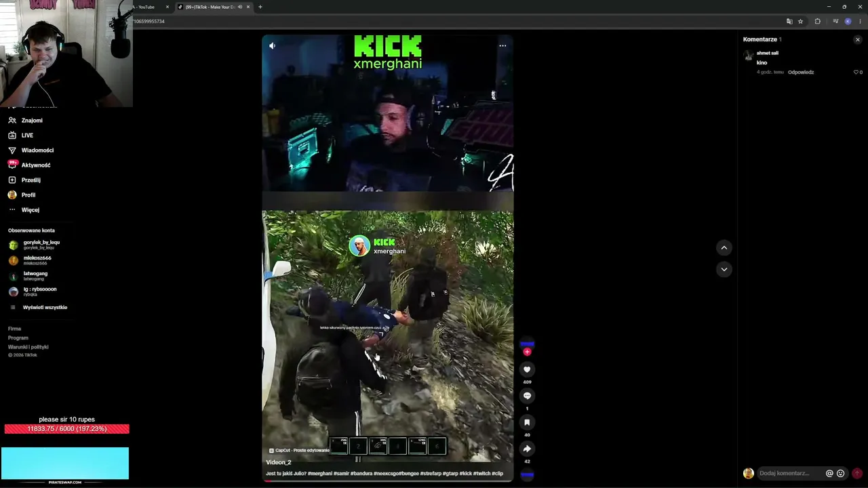The image size is (868, 488).
Task: Open the browser three-dots menu
Action: pyautogui.click(x=859, y=21)
